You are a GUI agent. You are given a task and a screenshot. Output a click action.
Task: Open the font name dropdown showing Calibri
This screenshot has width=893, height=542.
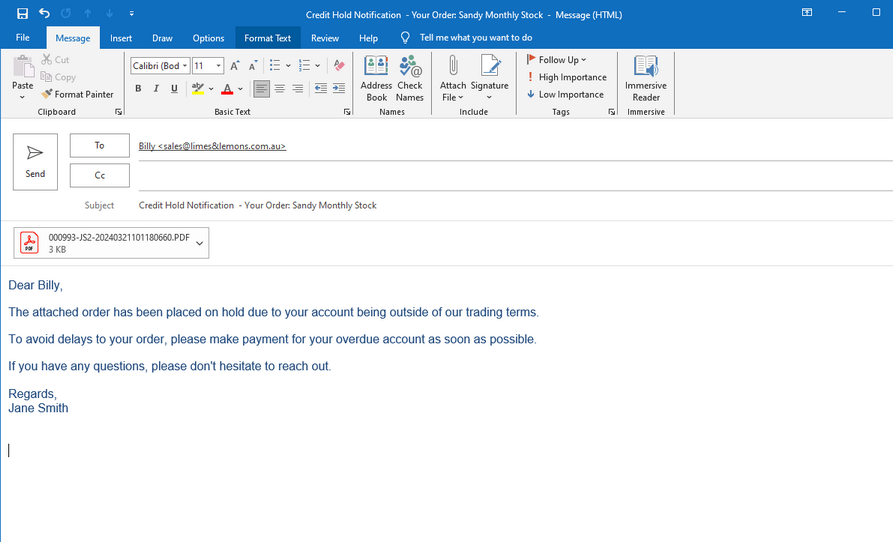pos(160,66)
